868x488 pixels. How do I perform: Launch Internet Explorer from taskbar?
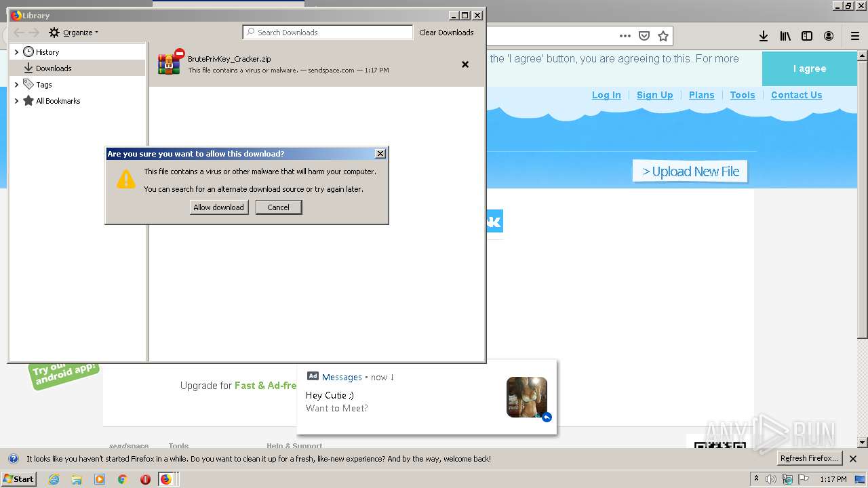(x=54, y=479)
